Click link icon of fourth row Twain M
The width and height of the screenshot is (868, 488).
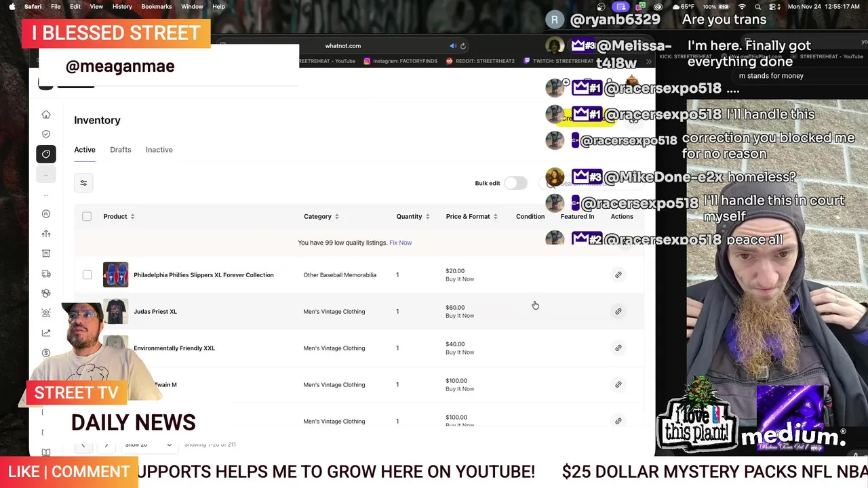[x=618, y=385]
